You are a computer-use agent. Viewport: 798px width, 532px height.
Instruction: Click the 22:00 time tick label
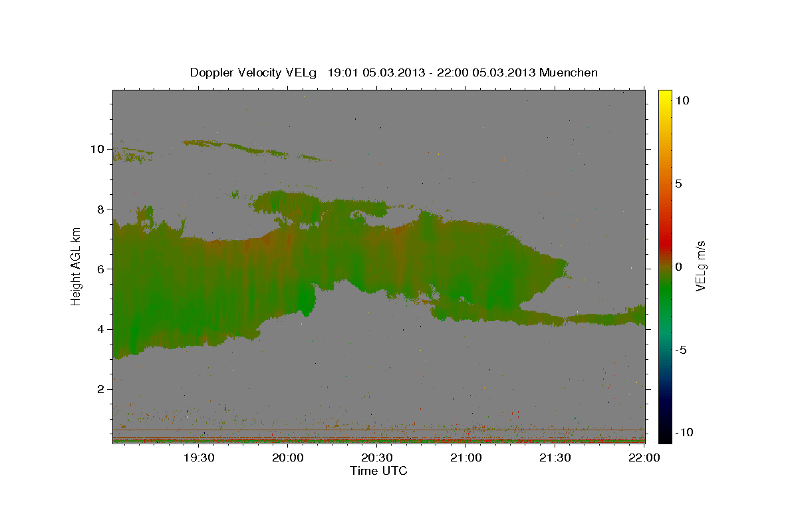644,458
